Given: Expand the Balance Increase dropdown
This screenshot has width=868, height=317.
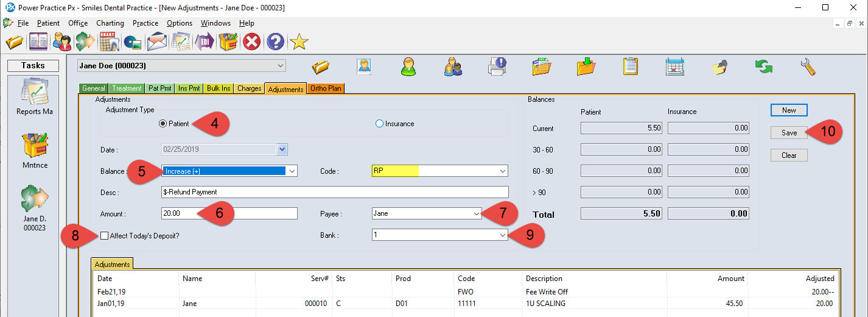Looking at the screenshot, I should click(292, 171).
